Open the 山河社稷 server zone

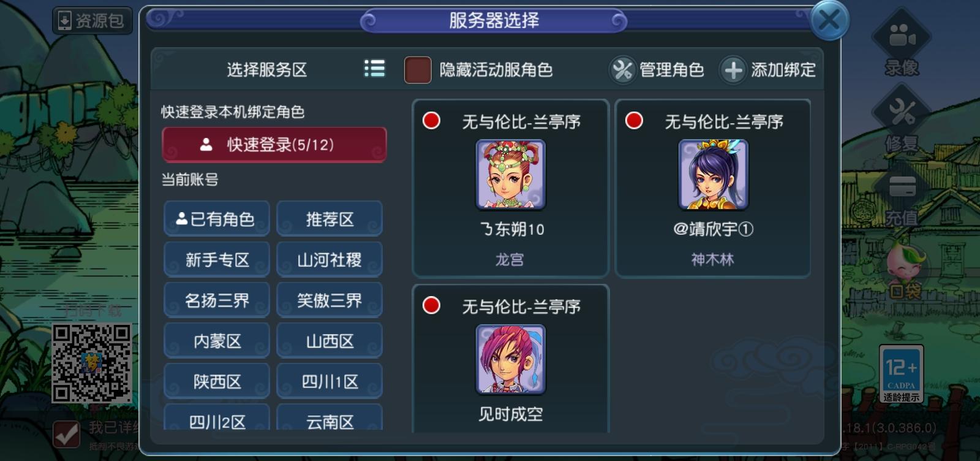coord(330,259)
